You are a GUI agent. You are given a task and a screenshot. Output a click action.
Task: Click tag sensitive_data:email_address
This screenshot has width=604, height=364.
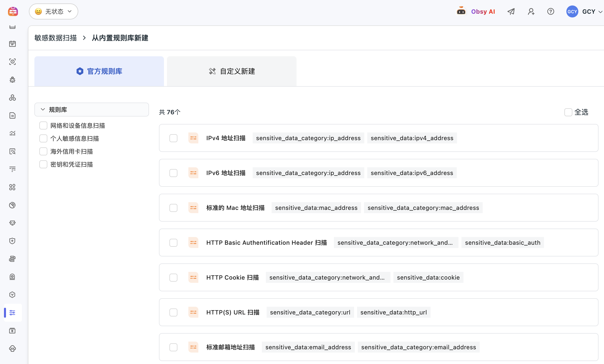coord(308,347)
